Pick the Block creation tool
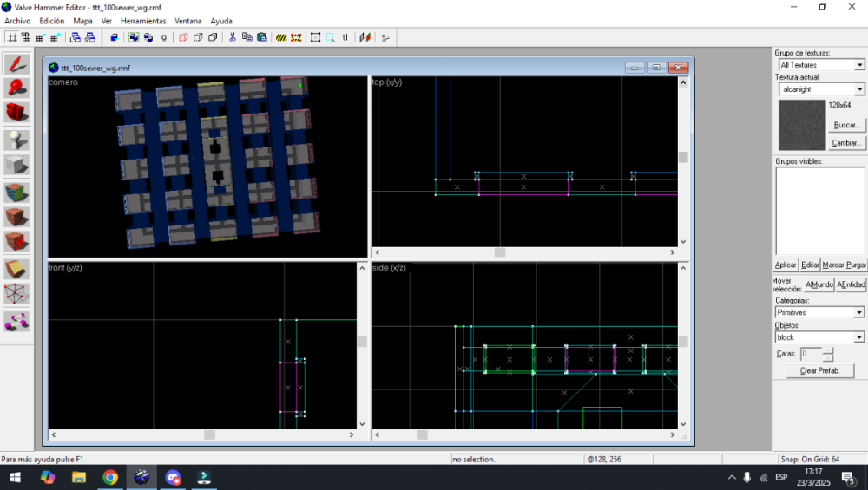The image size is (868, 490). 16,165
